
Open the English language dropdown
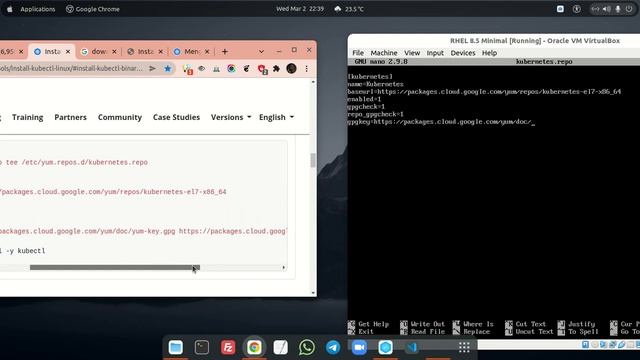[276, 117]
